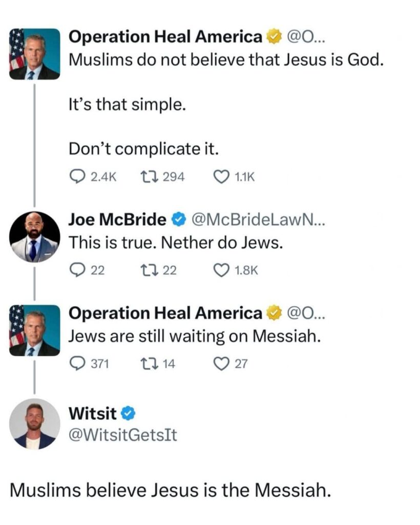Open Joe McBride's profile picture
420x525 pixels.
click(x=34, y=237)
